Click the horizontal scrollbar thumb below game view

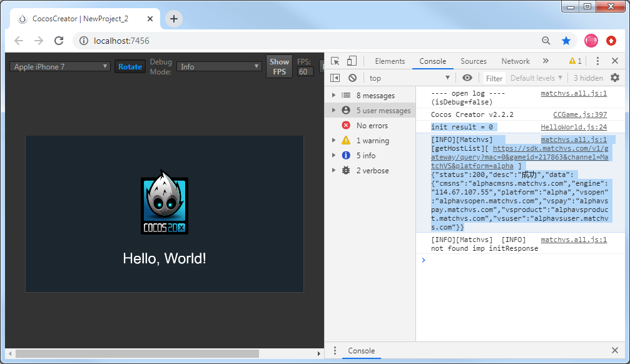(137, 353)
